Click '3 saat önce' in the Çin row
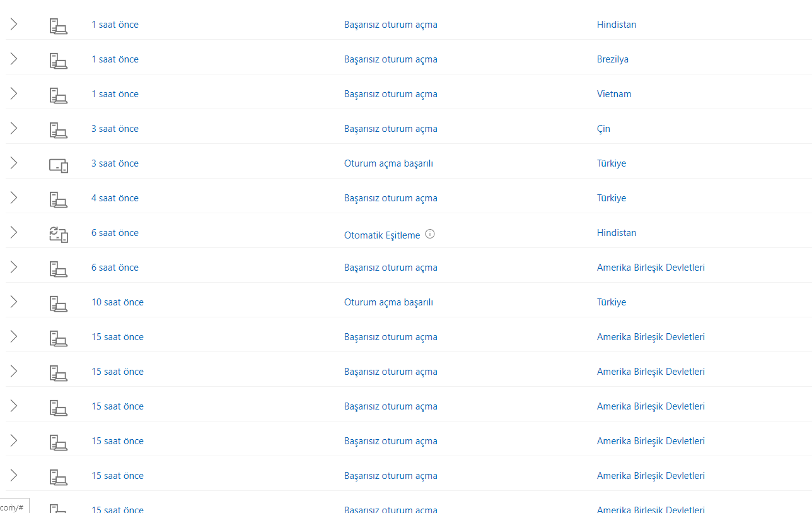The width and height of the screenshot is (812, 513). pyautogui.click(x=115, y=129)
